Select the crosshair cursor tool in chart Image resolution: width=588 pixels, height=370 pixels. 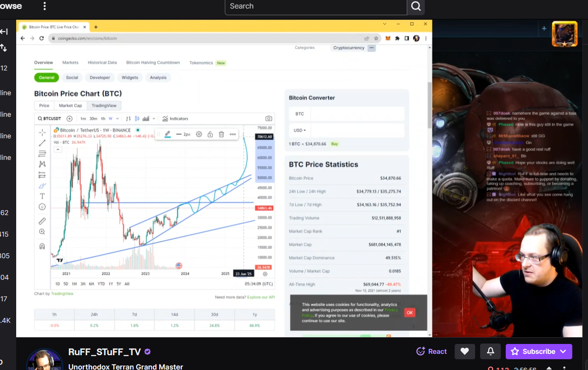(x=42, y=132)
